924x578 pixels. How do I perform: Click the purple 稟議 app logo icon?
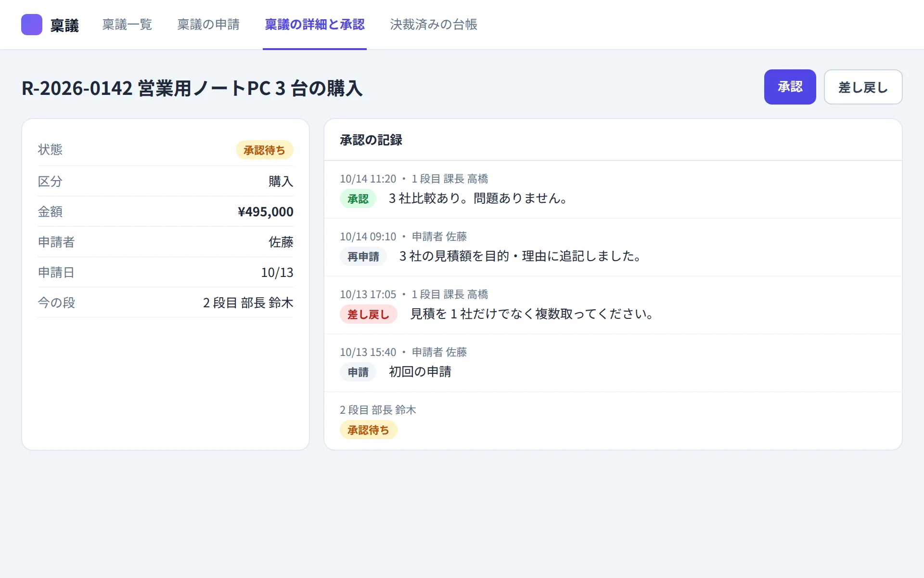[x=32, y=25]
